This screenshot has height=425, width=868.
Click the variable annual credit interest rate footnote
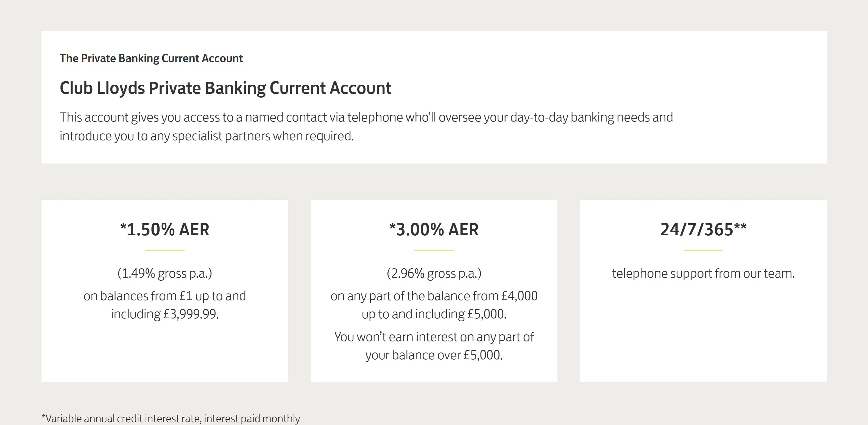pos(171,419)
